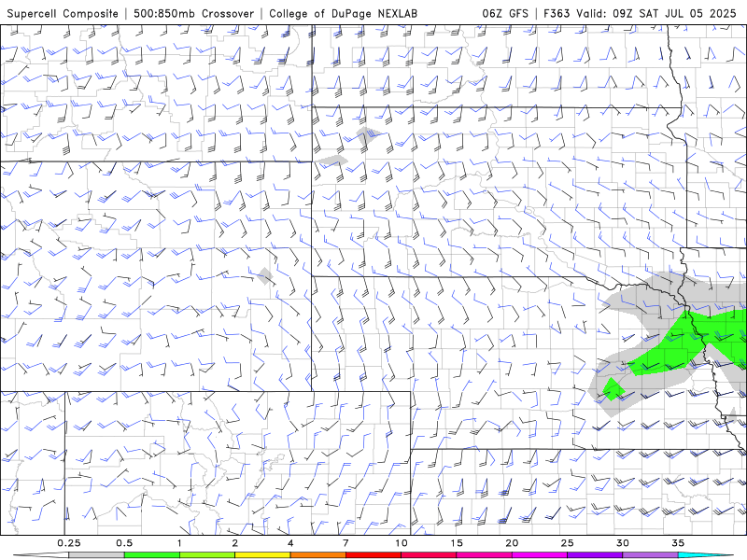Click the '0.5' legend value
The width and height of the screenshot is (747, 560).
[x=124, y=543]
